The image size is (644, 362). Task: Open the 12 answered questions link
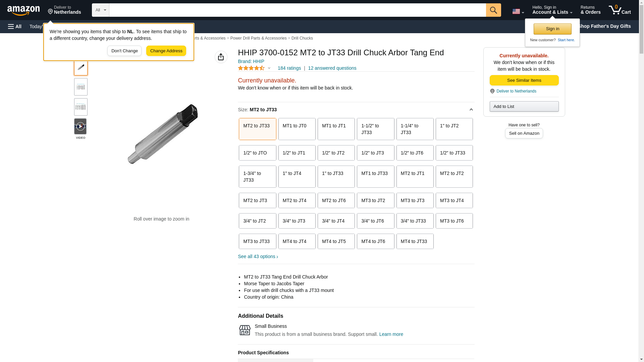(332, 68)
